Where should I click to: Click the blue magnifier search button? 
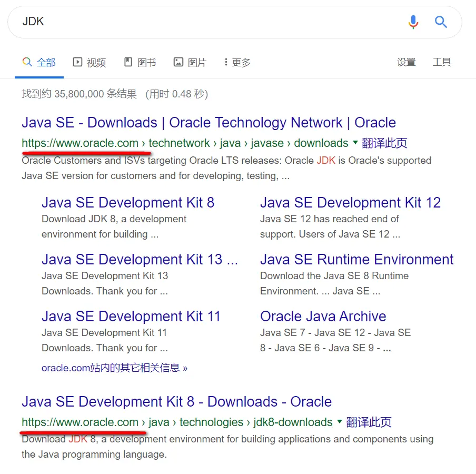pyautogui.click(x=441, y=22)
